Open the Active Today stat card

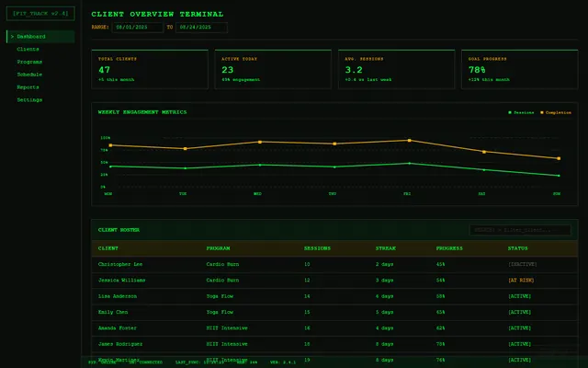tap(273, 69)
